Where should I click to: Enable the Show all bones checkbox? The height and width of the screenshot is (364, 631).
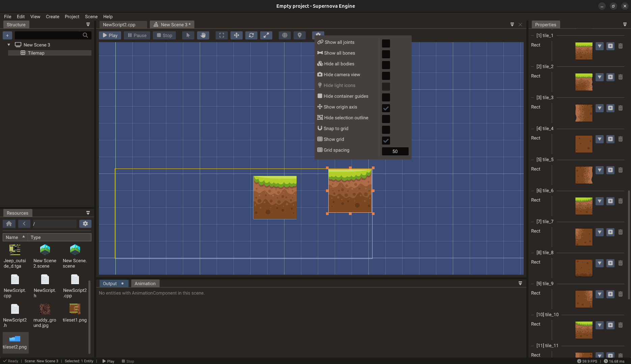click(386, 54)
